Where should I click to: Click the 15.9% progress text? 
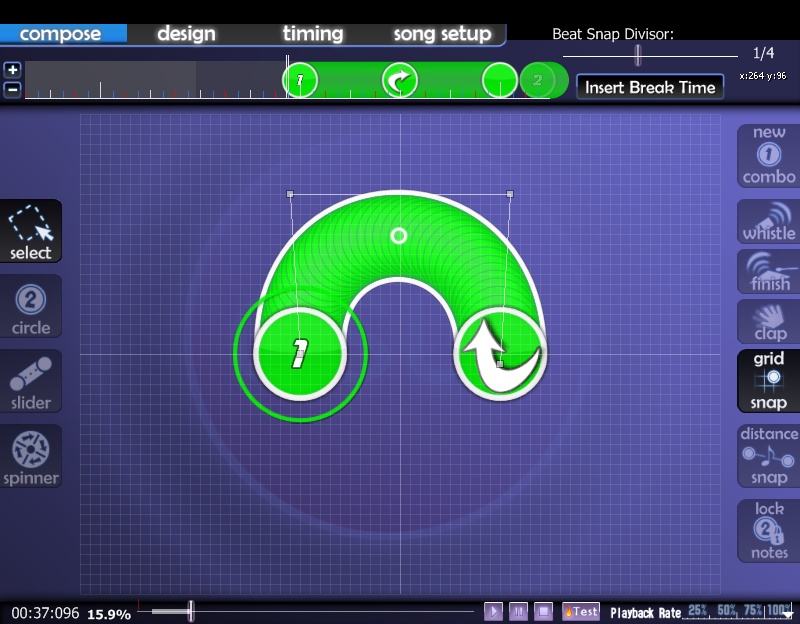[x=109, y=614]
